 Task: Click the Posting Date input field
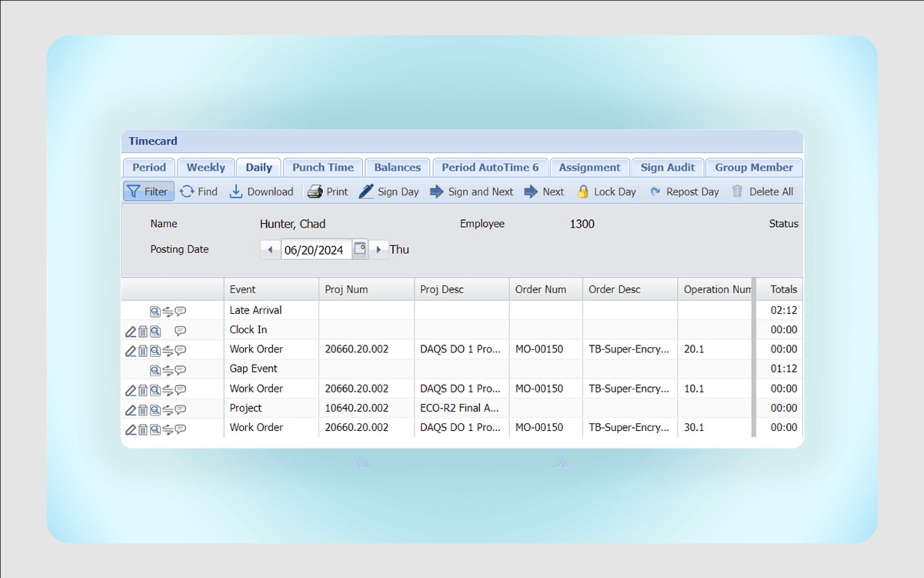click(x=314, y=250)
